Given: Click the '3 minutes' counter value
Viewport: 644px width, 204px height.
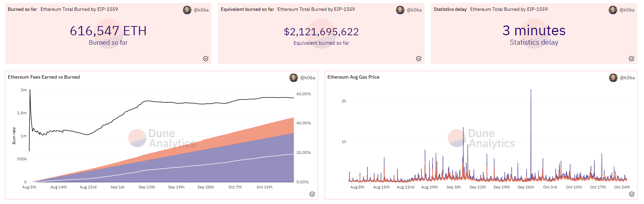Looking at the screenshot, I should pos(534,30).
